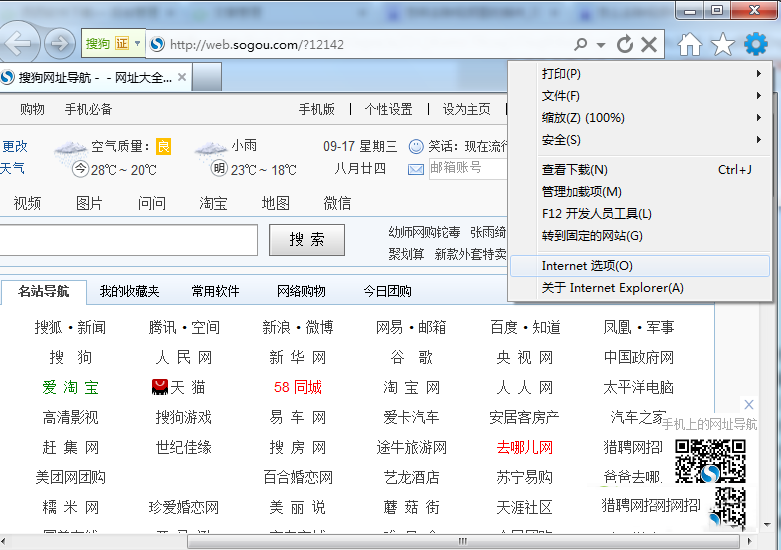Open 手机必备 top nav link

point(89,109)
